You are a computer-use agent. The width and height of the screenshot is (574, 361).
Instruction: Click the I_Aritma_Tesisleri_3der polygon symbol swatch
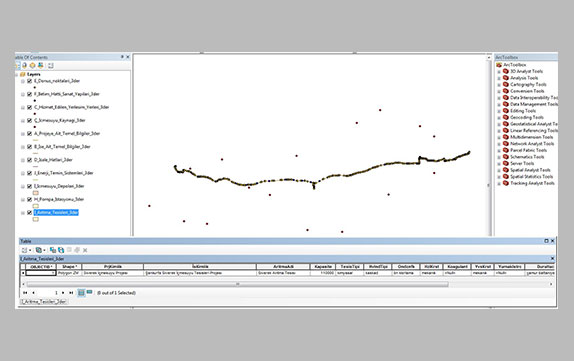click(x=36, y=219)
